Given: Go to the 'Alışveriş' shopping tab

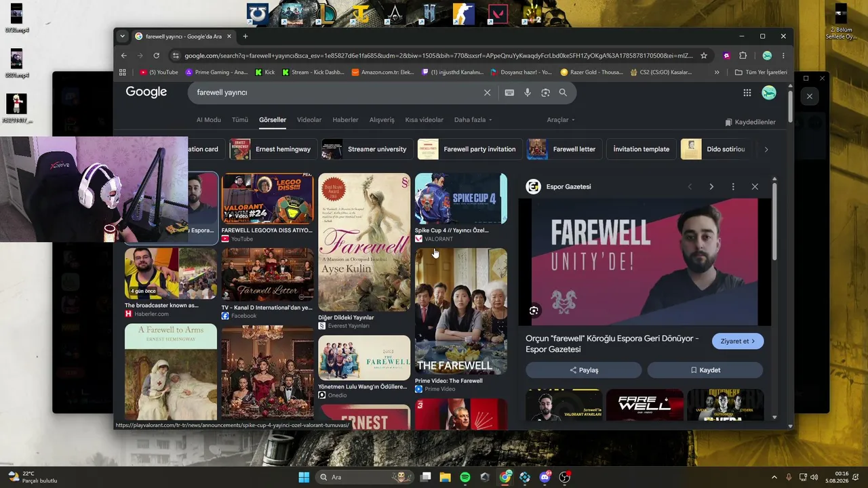Looking at the screenshot, I should tap(382, 120).
